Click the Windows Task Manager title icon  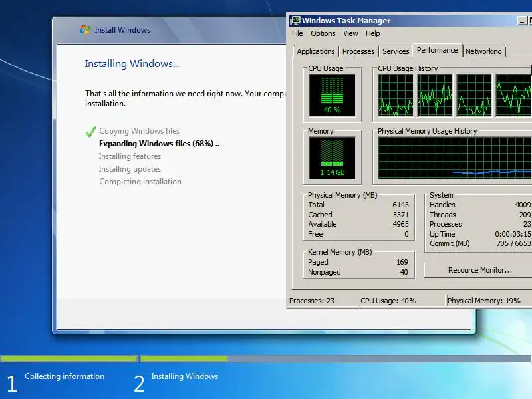[x=295, y=21]
